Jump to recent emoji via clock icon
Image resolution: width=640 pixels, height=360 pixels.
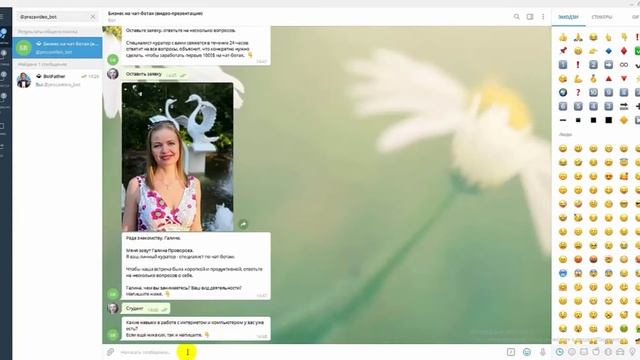560,352
